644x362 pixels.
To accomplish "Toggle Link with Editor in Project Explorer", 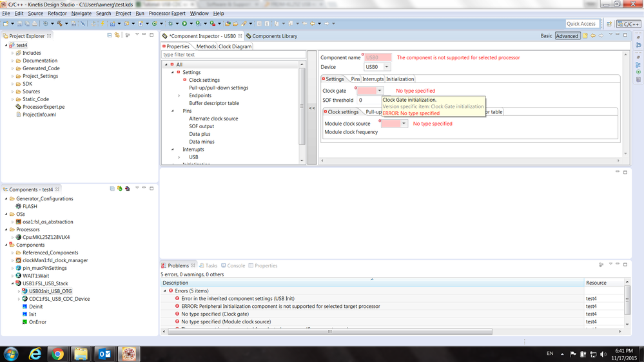I will pos(117,35).
